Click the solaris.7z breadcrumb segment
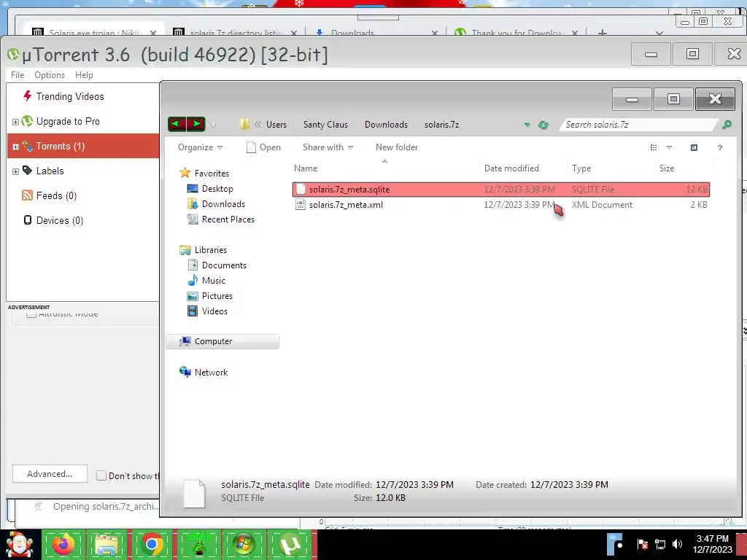 click(441, 124)
